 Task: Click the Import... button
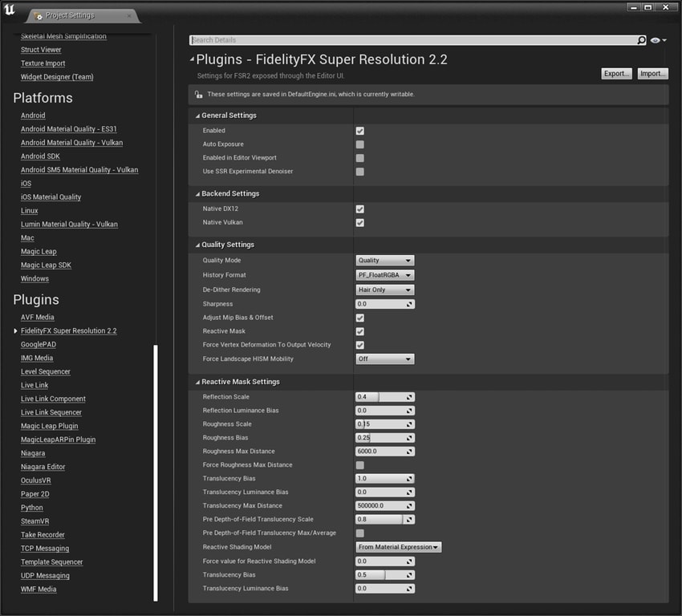pos(652,74)
